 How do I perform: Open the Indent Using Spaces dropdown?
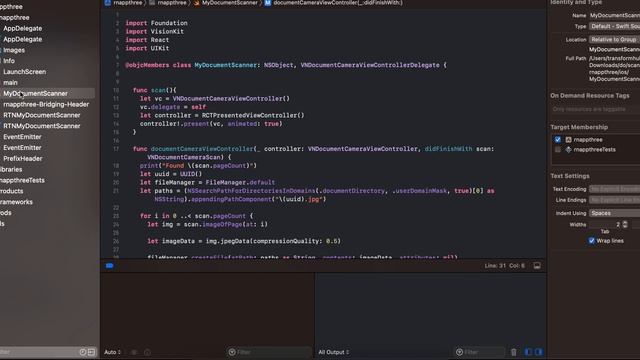pyautogui.click(x=614, y=213)
